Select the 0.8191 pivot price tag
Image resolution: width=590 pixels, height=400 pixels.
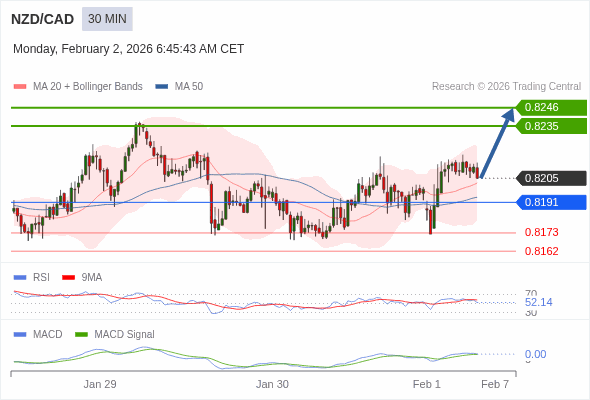(551, 202)
